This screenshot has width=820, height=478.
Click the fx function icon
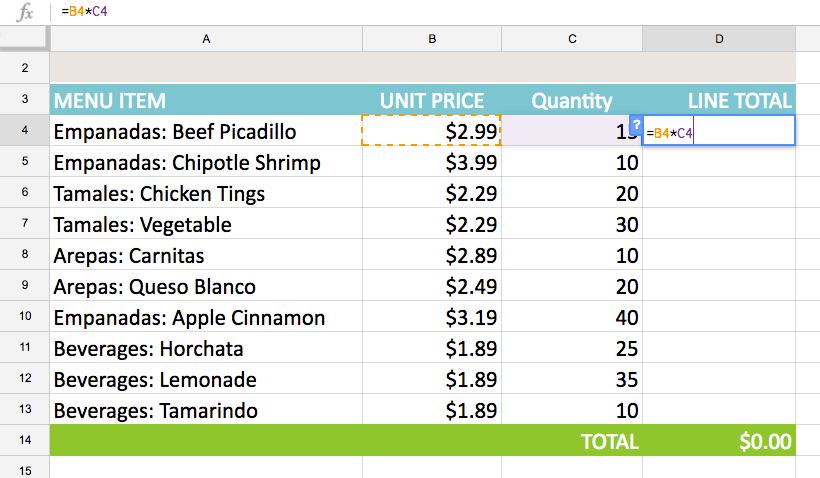click(x=26, y=13)
